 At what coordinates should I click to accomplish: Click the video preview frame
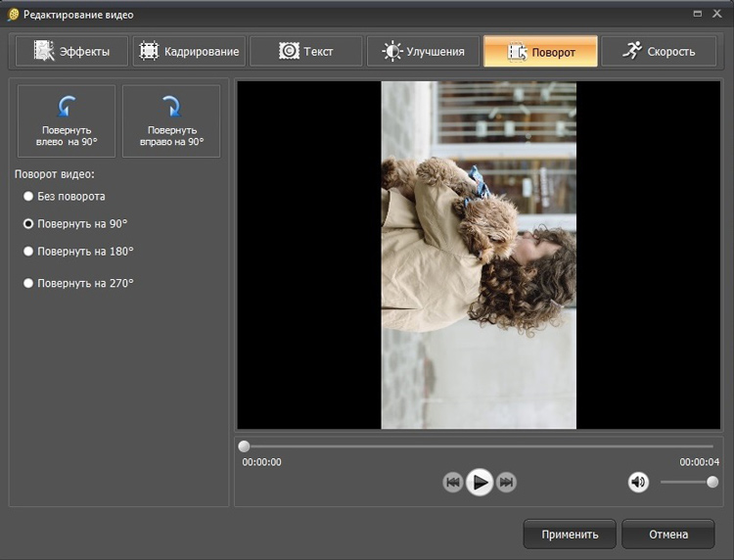pos(479,256)
